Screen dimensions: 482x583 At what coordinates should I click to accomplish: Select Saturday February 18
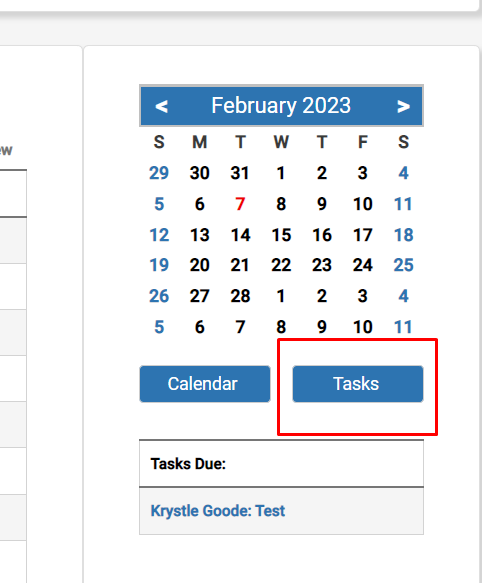click(x=404, y=235)
